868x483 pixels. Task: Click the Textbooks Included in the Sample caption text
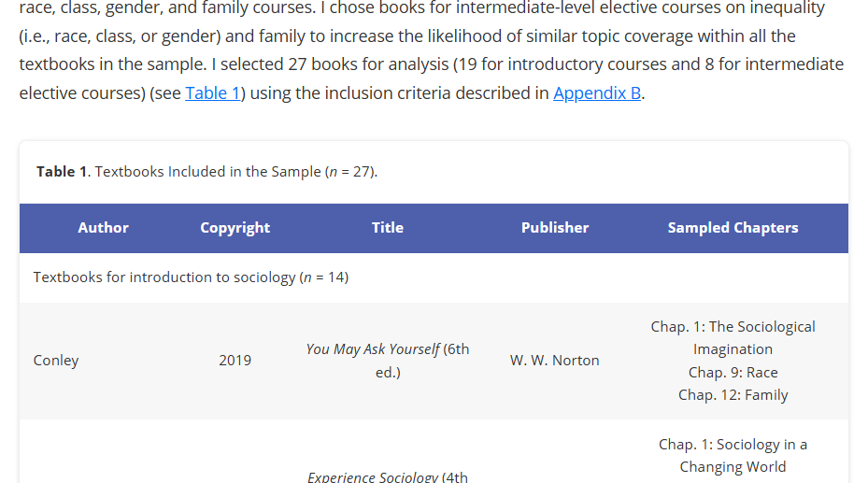point(234,172)
